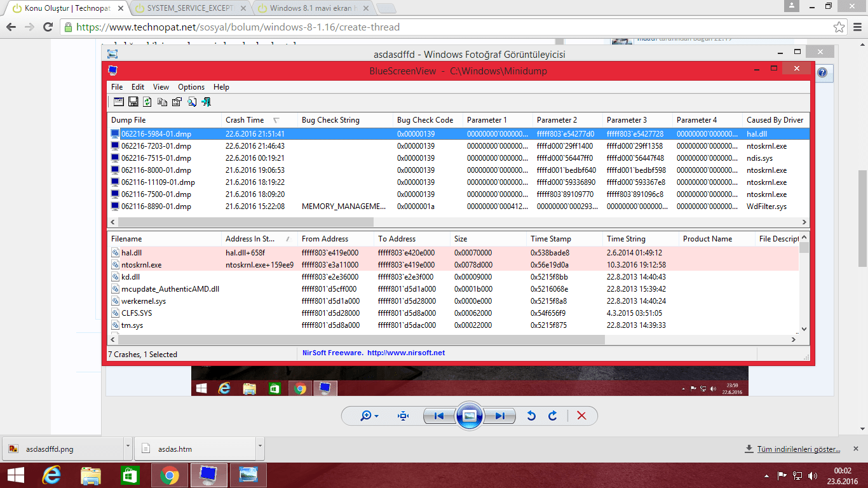Delete the photo with the red X
Screen dimensions: 868x488
tap(581, 416)
